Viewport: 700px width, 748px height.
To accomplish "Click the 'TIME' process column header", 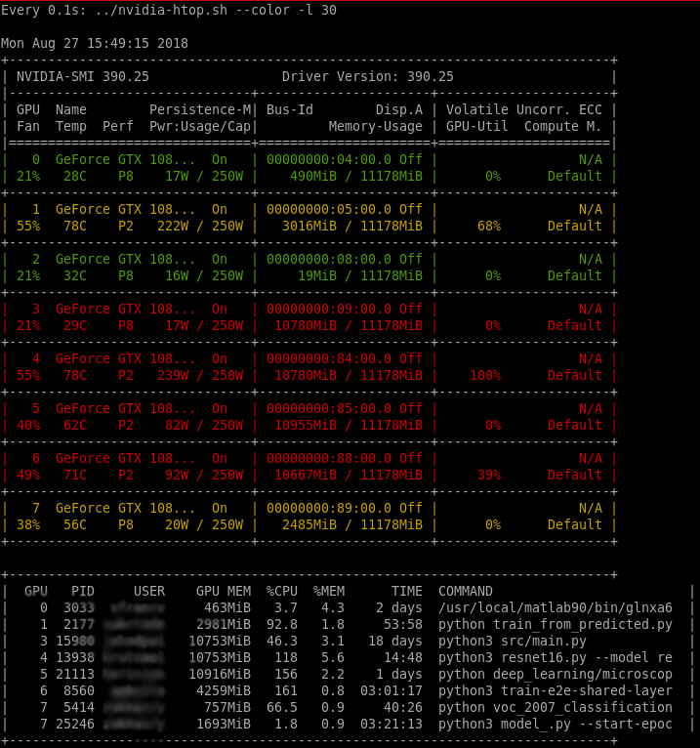I will point(407,592).
